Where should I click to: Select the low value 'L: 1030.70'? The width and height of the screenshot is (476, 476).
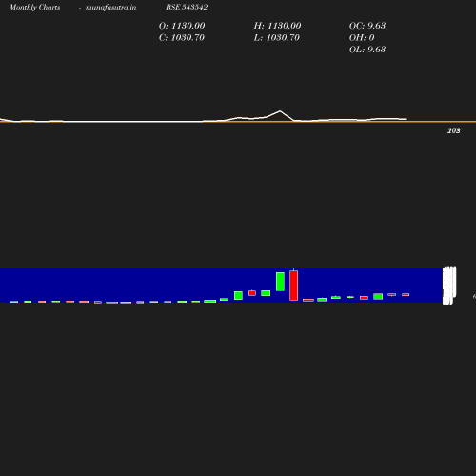[277, 37]
